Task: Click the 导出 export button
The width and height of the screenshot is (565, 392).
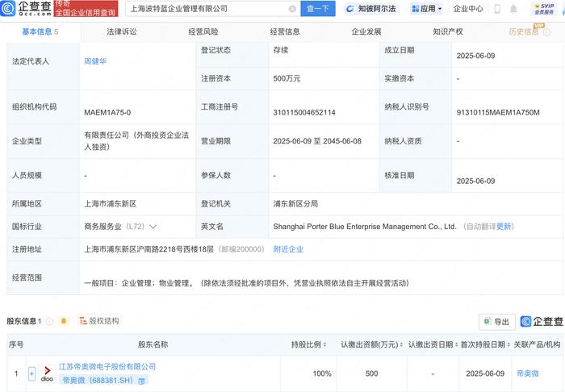Action: [x=497, y=322]
